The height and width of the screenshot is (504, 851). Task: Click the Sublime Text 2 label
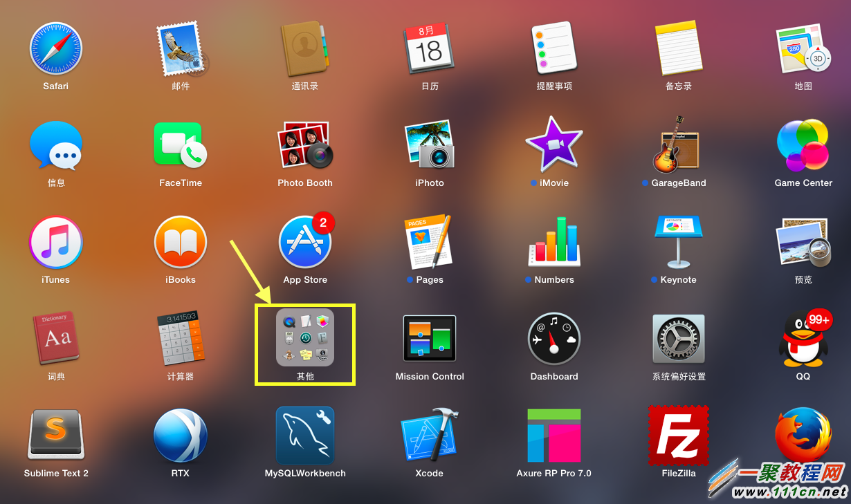(56, 474)
